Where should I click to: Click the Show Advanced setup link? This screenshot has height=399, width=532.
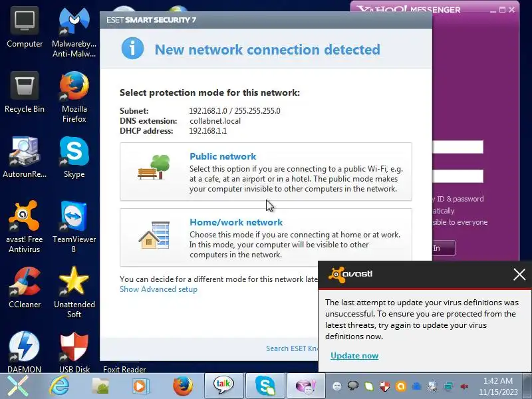pyautogui.click(x=158, y=289)
